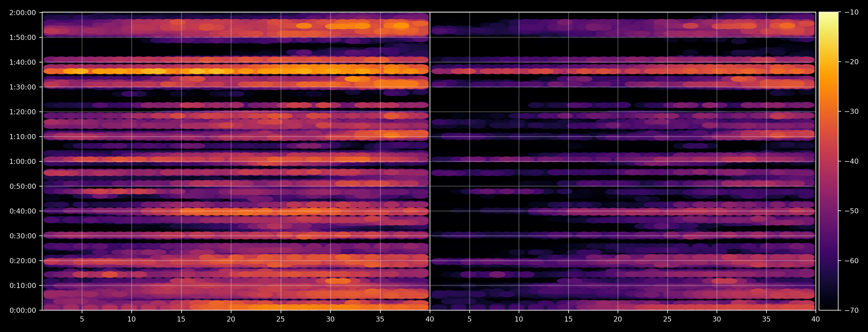Screen dimensions: 868x332
Task: Click the −30 colorbar tick label
Action: pyautogui.click(x=851, y=112)
